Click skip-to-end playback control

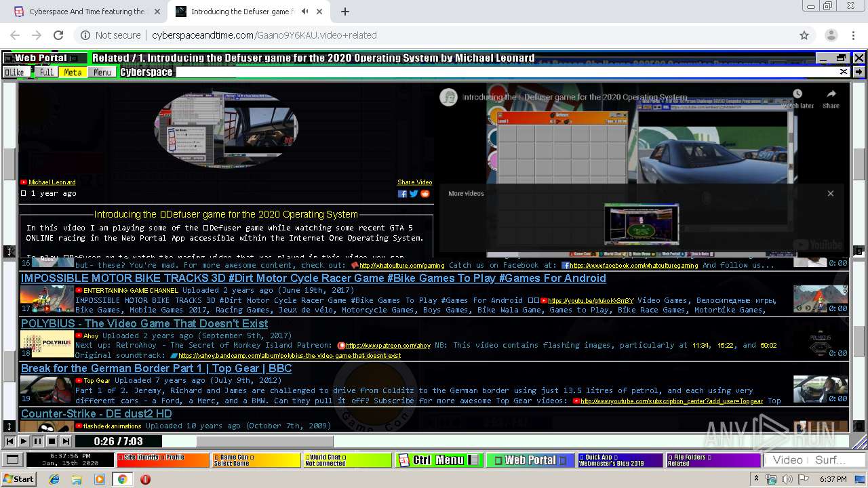coord(65,441)
